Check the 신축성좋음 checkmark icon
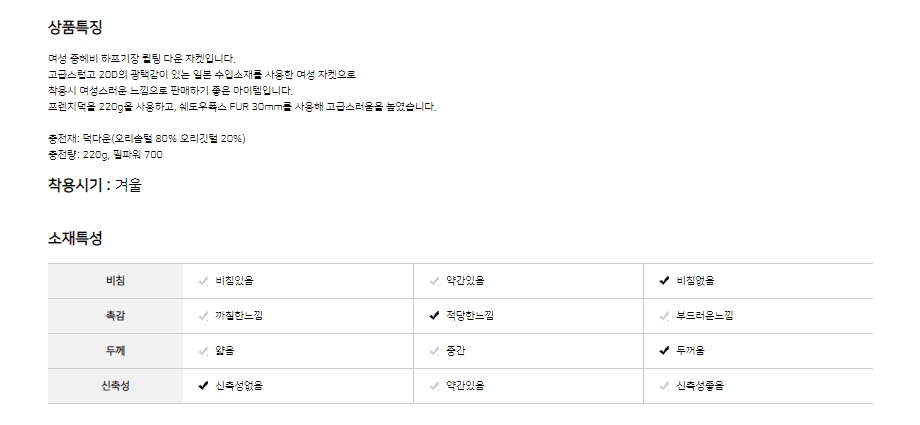 [x=664, y=386]
